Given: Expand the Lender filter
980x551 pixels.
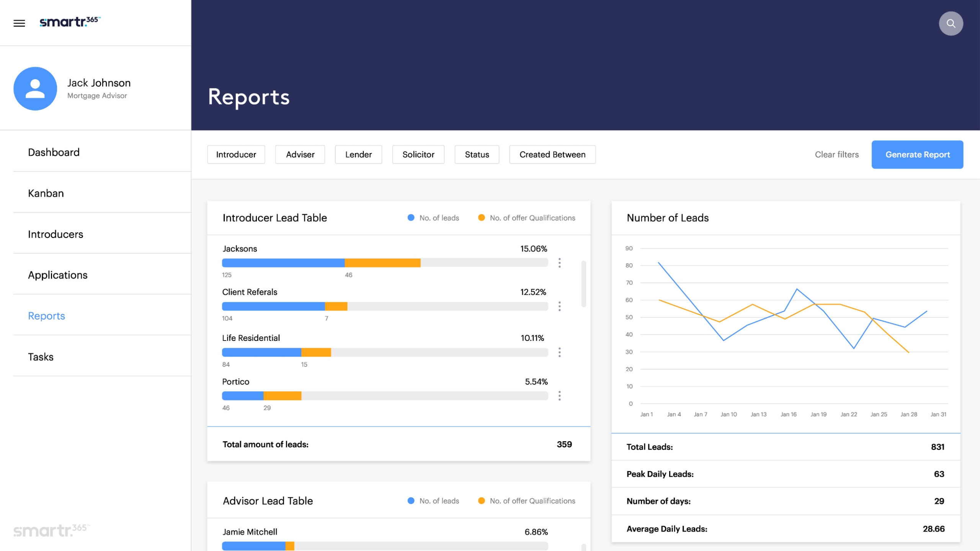Looking at the screenshot, I should pyautogui.click(x=358, y=155).
